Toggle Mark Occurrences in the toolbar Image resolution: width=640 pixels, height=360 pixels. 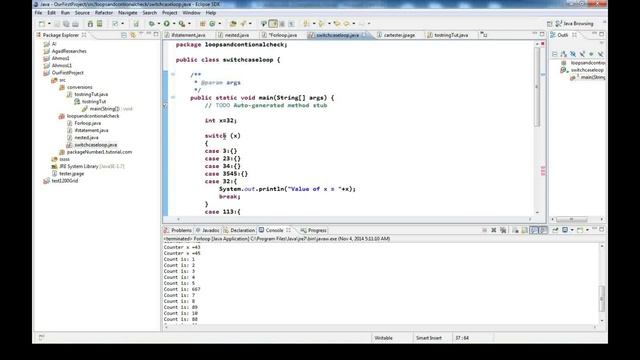coord(273,24)
